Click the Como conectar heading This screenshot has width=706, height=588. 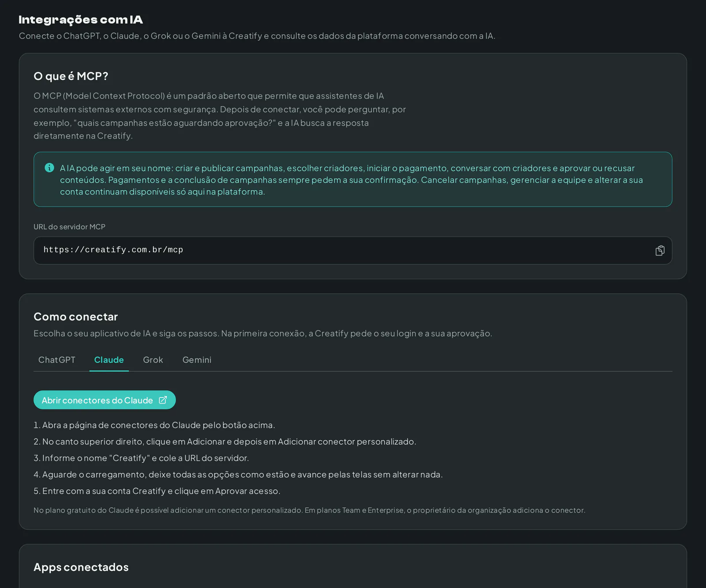point(75,317)
